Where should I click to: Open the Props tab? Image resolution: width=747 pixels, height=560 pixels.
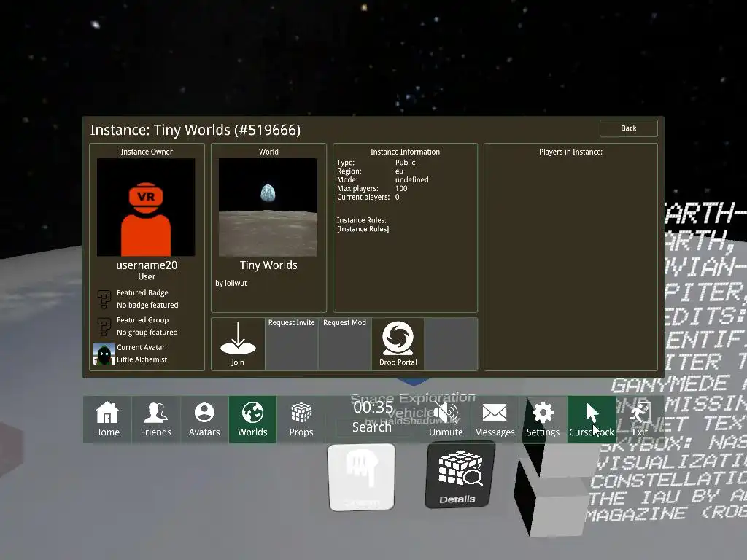click(x=301, y=419)
